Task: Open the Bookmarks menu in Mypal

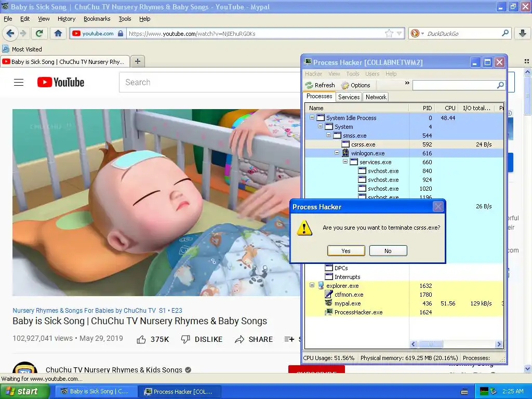Action: point(97,19)
